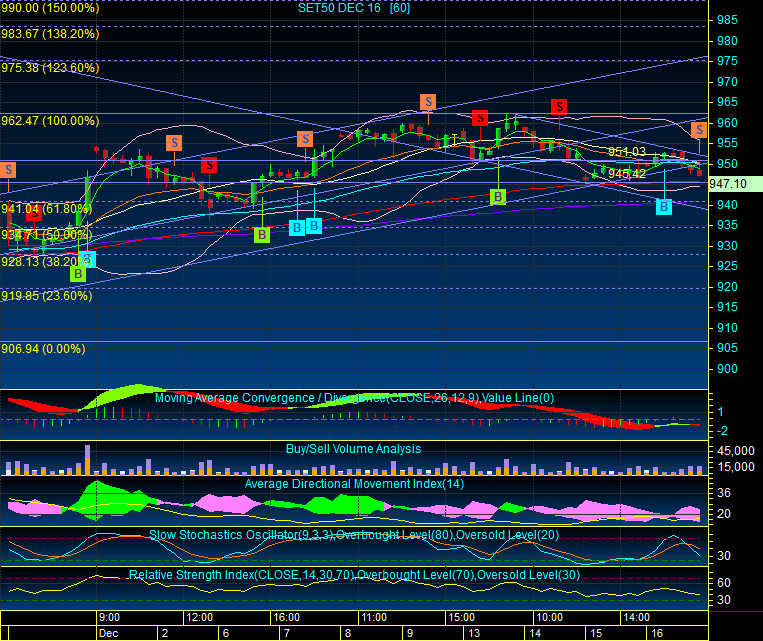
Task: Click the 11:00 label on the time axis
Action: click(374, 617)
